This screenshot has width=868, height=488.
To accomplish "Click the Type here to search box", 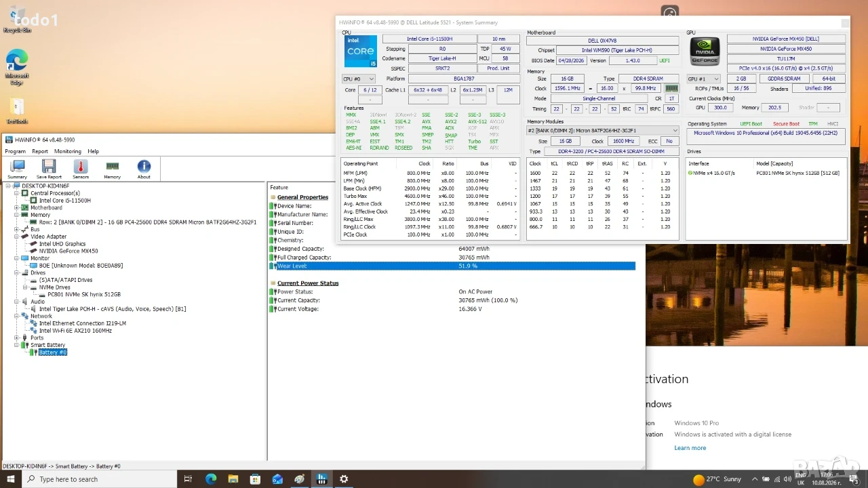I will click(99, 479).
